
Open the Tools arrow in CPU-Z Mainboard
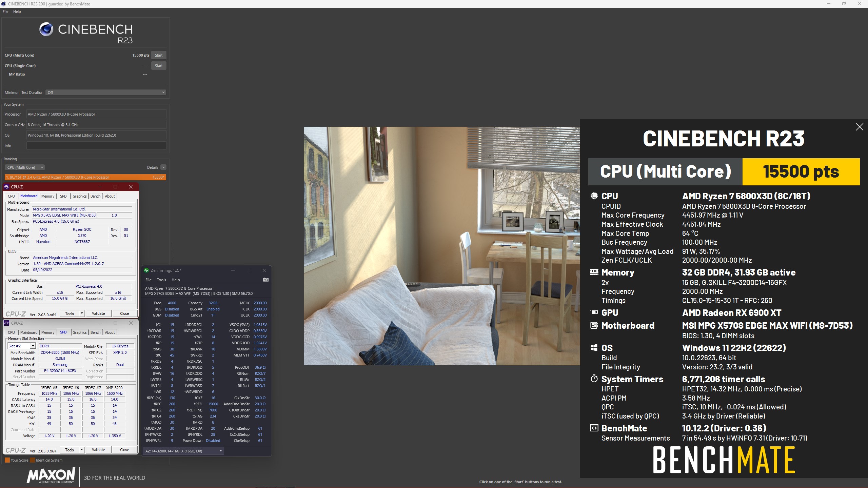(x=82, y=313)
